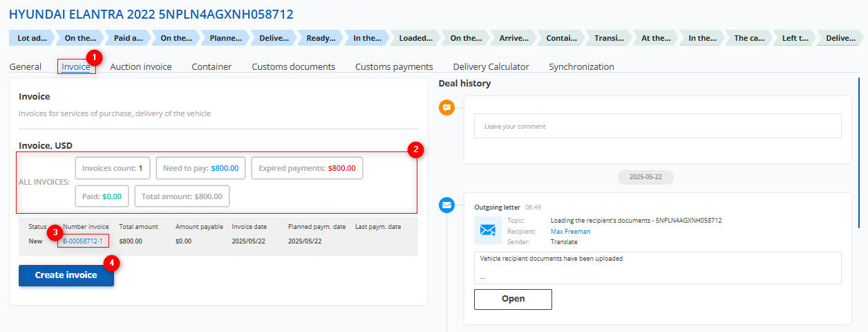Select the 'Arrive...' status stage
The width and height of the screenshot is (868, 332).
513,39
